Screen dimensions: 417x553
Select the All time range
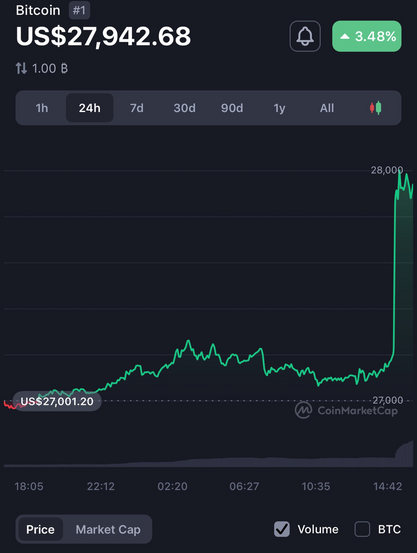pos(327,108)
